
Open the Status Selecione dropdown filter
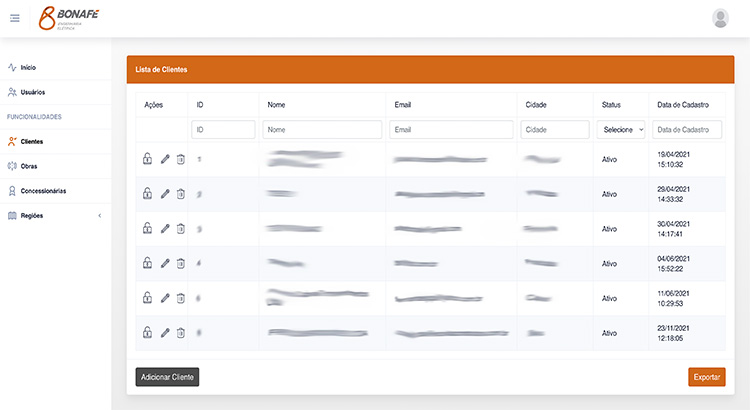[621, 130]
